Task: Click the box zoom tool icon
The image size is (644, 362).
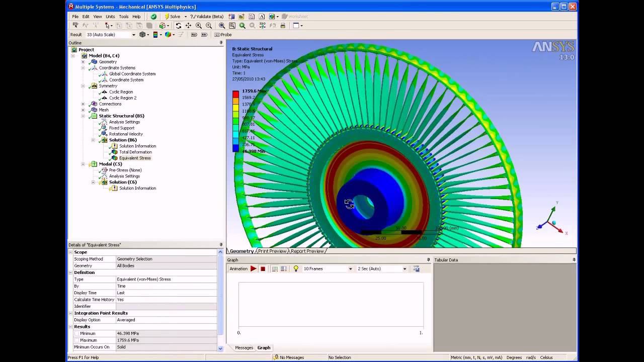Action: pyautogui.click(x=209, y=26)
